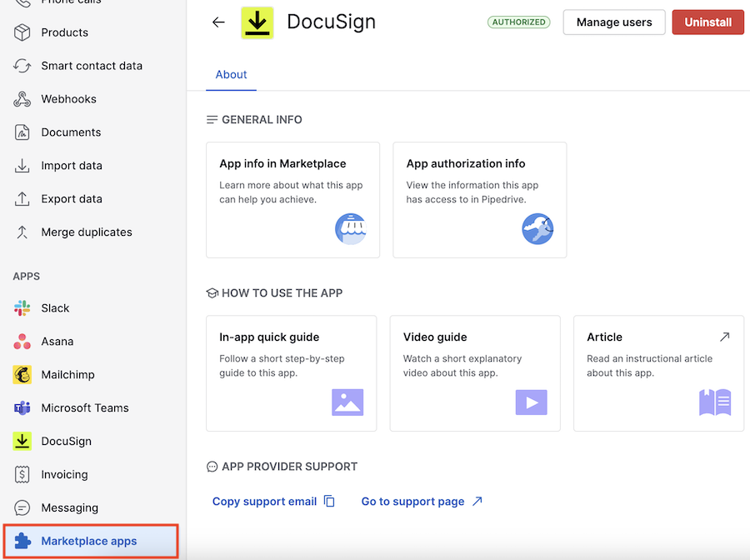Click the Marketplace apps puzzle icon

20,541
